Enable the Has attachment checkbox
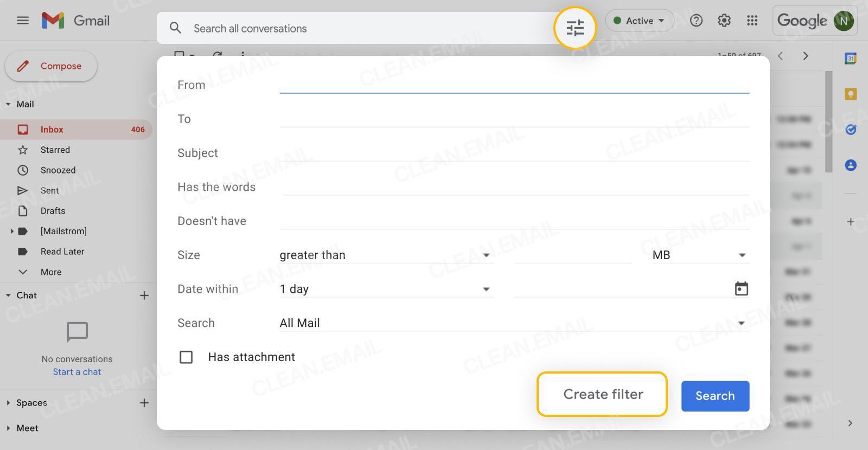Screen dimensions: 868x450 tap(186, 357)
